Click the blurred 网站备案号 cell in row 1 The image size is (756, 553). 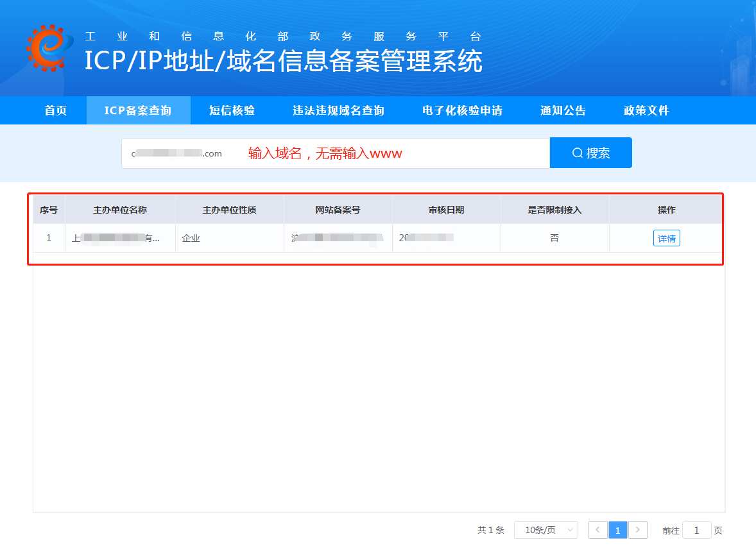[338, 238]
